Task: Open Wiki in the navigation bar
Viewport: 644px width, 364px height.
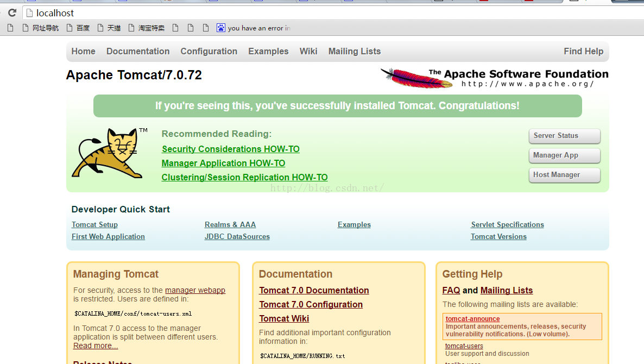Action: pos(308,52)
